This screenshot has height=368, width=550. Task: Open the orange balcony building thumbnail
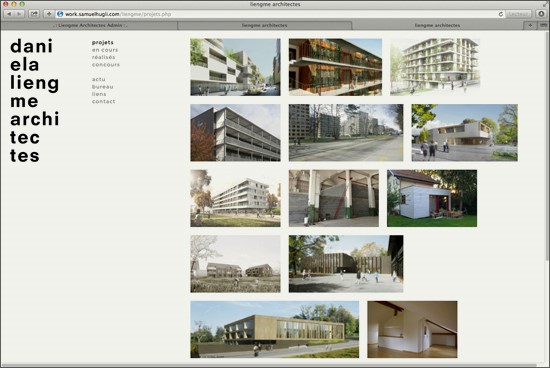coord(335,67)
